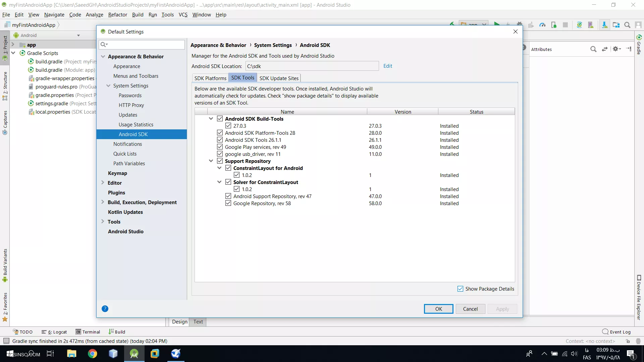Open the TODO tool window
Screen dimensions: 644x362
23,332
